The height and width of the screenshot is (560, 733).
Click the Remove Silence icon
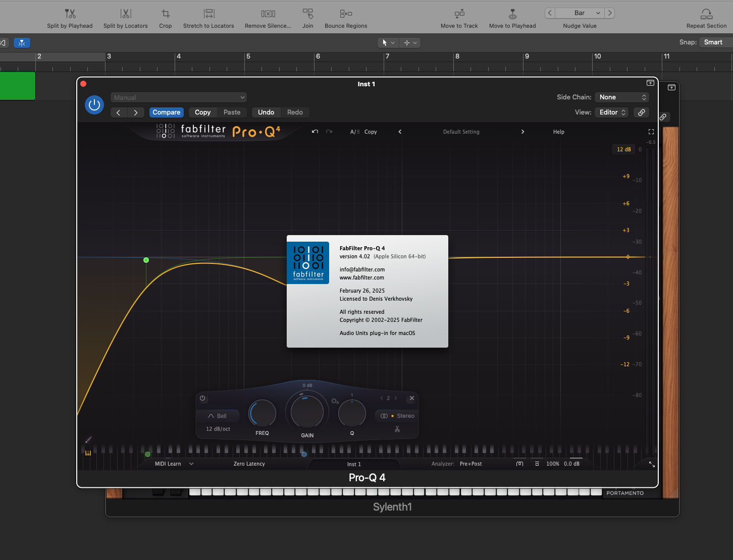(x=268, y=14)
